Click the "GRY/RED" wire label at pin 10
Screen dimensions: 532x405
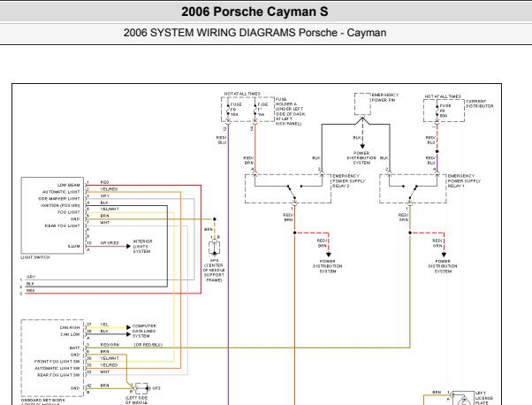[110, 243]
